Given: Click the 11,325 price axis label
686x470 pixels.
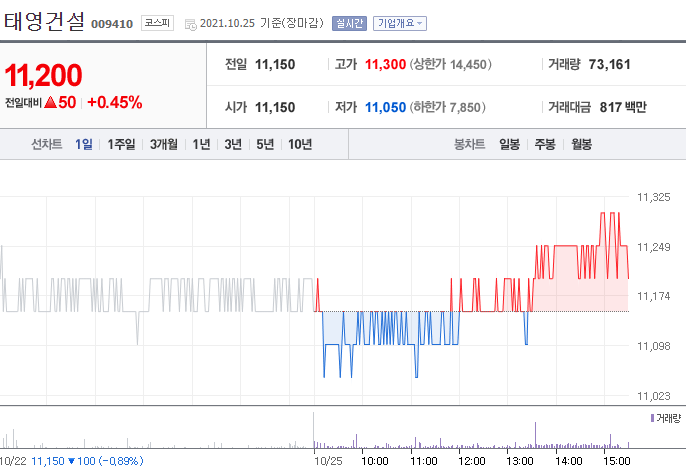Looking at the screenshot, I should pyautogui.click(x=654, y=197).
